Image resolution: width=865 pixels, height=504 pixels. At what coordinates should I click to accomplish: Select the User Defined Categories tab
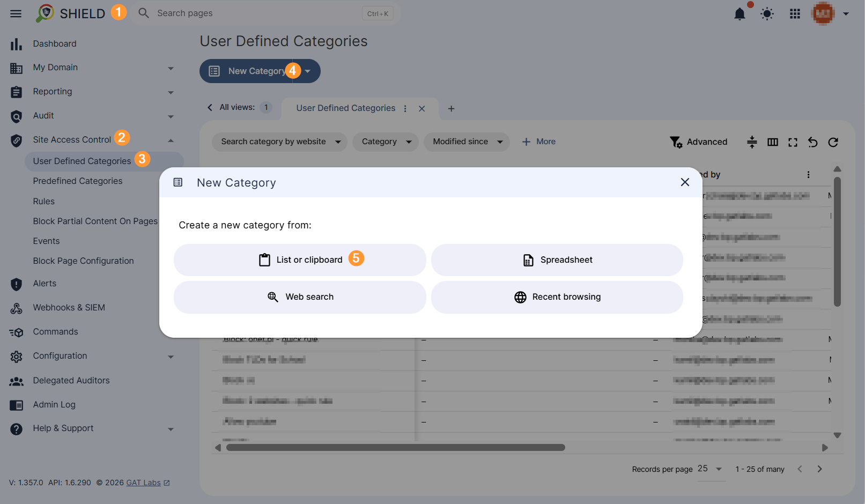(346, 108)
